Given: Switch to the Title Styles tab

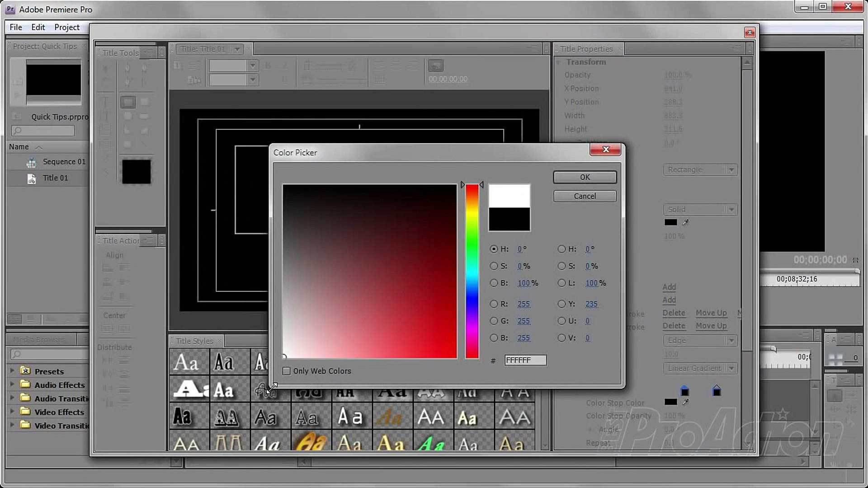Looking at the screenshot, I should (x=194, y=341).
